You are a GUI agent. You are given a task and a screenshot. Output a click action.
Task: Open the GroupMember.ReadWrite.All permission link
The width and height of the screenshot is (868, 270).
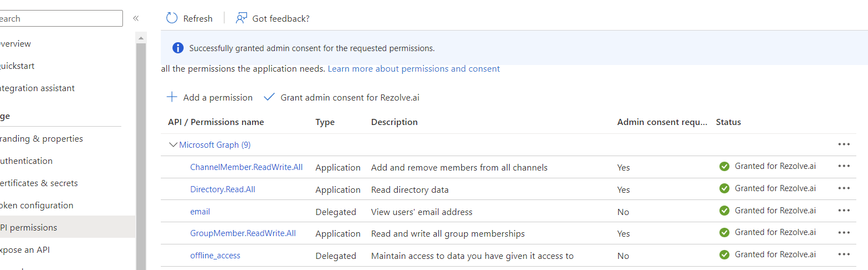[x=243, y=233]
